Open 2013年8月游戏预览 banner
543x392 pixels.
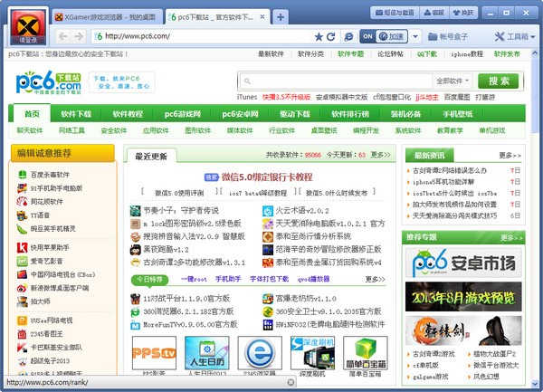click(x=463, y=297)
